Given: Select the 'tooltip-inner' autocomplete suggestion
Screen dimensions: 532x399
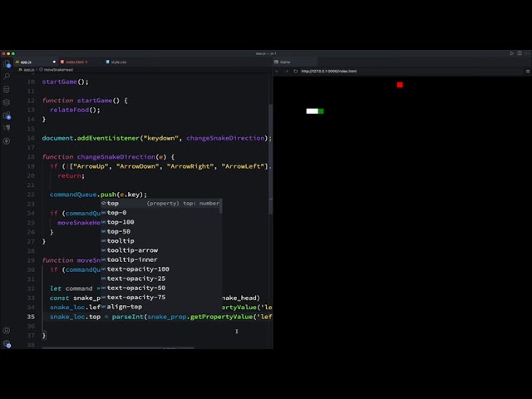Looking at the screenshot, I should click(x=161, y=259).
